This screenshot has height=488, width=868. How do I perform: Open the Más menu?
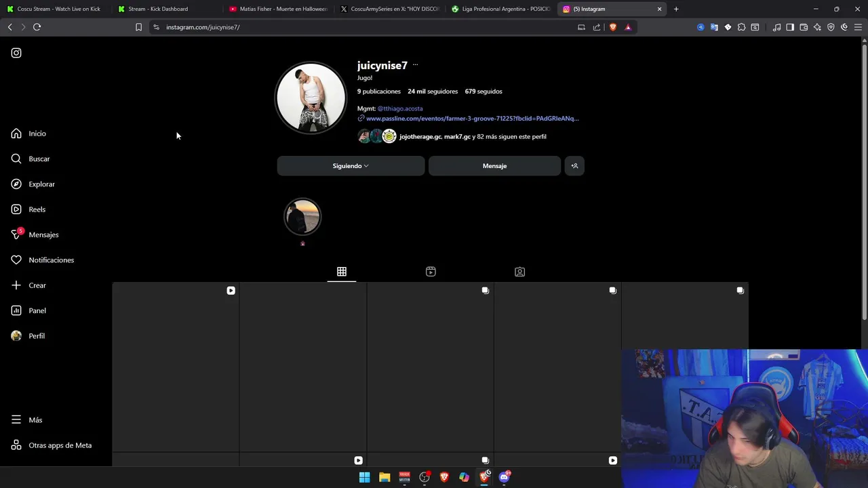pos(26,420)
